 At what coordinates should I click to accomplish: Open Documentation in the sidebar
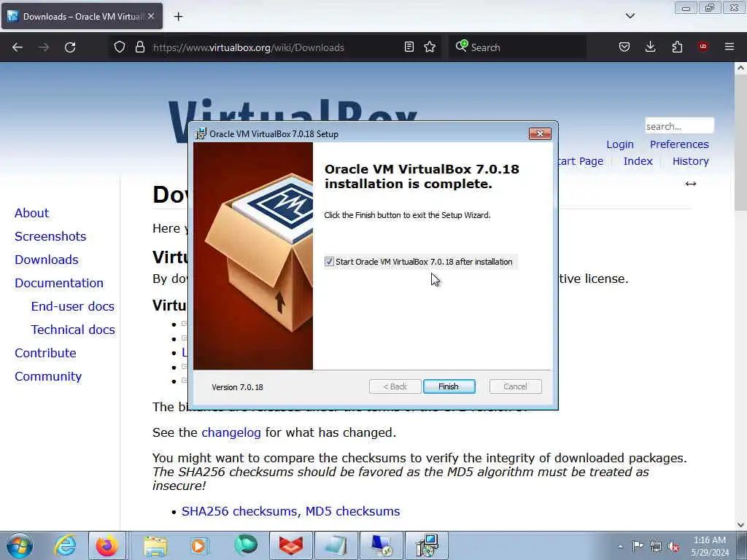coord(59,283)
